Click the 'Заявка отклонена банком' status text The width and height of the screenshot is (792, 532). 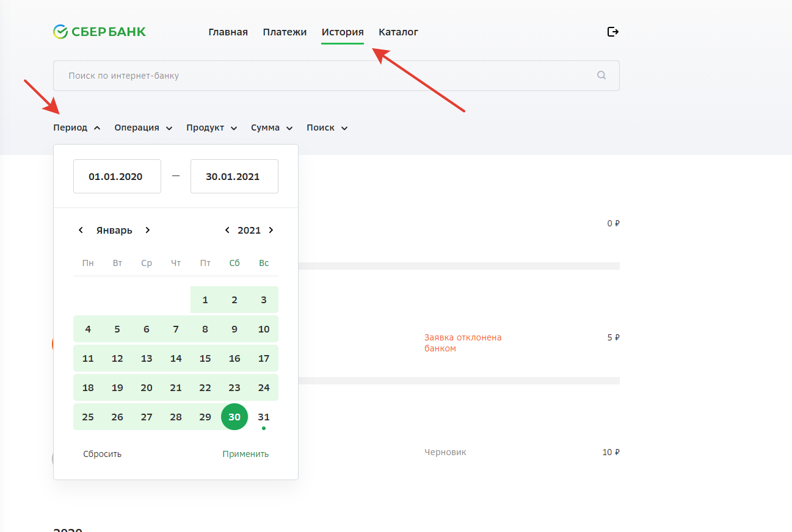[463, 343]
